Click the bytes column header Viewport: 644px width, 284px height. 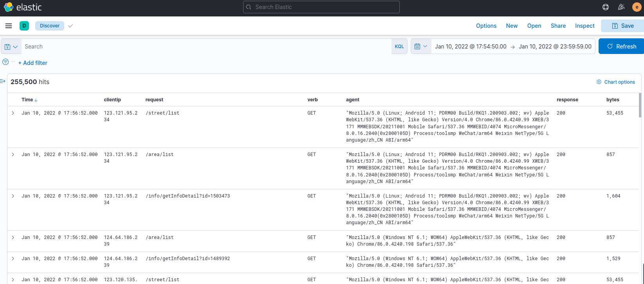[613, 100]
